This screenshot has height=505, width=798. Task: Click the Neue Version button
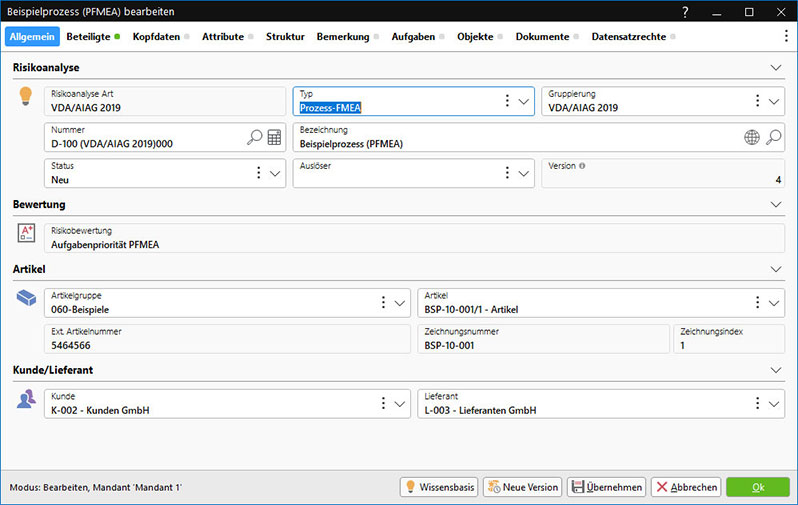click(522, 487)
